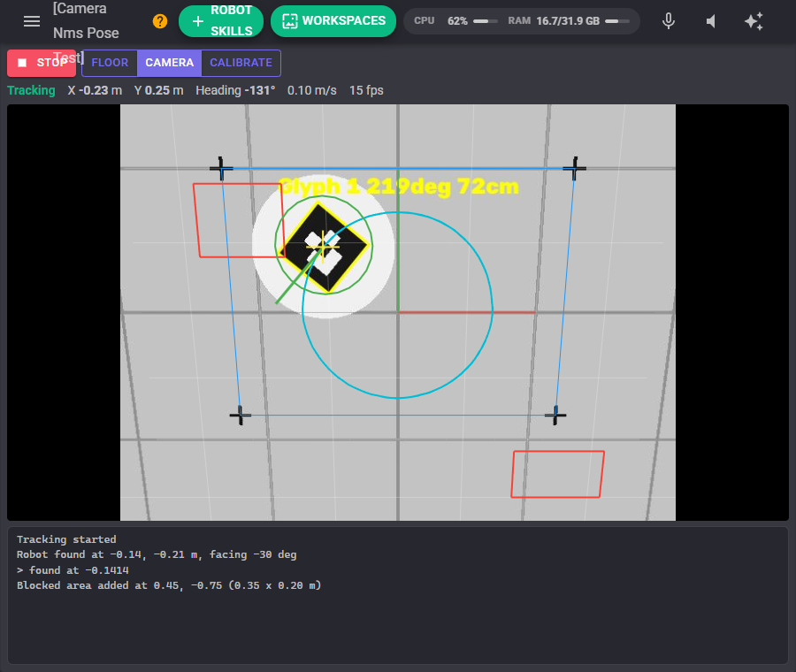Switch to the Calibrate tab

(x=241, y=63)
